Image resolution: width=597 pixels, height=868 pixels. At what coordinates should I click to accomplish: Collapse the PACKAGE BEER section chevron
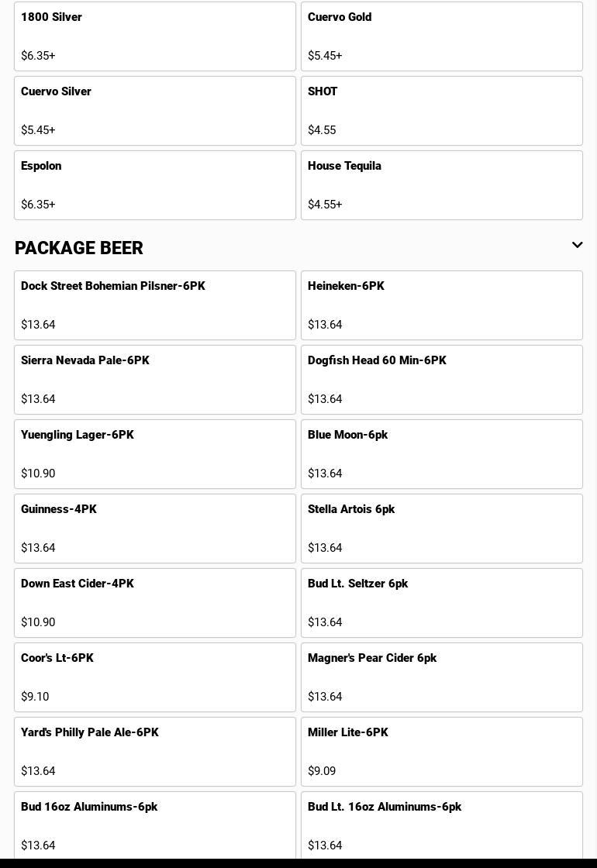tap(577, 246)
